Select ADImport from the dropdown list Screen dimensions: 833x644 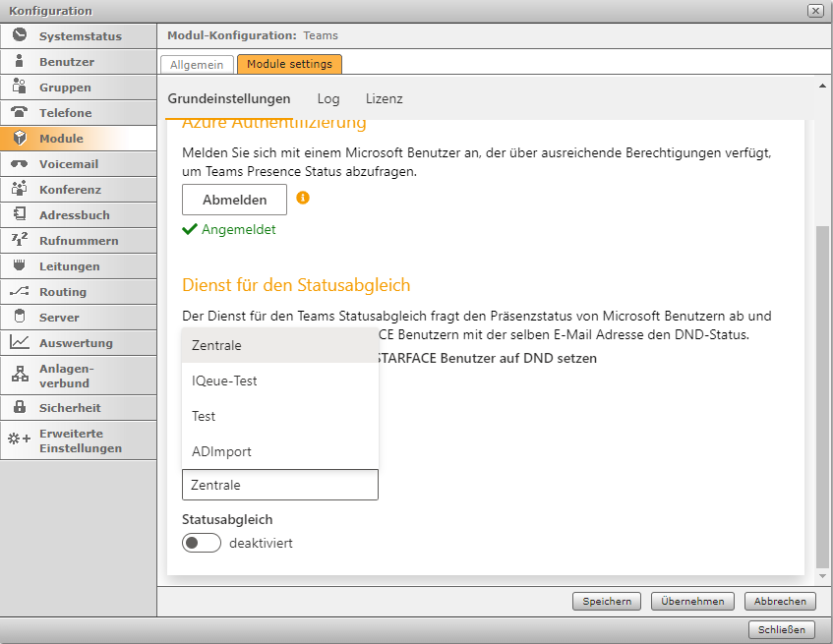pyautogui.click(x=280, y=452)
